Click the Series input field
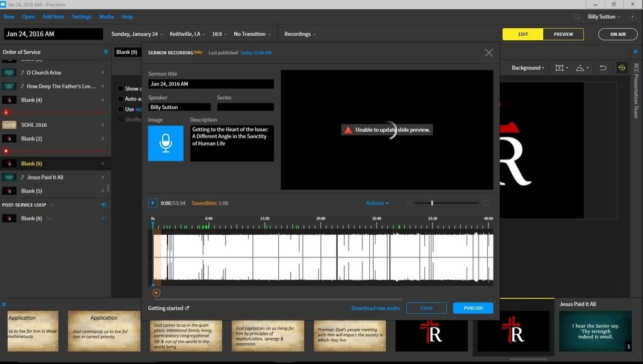This screenshot has height=364, width=643. 246,107
